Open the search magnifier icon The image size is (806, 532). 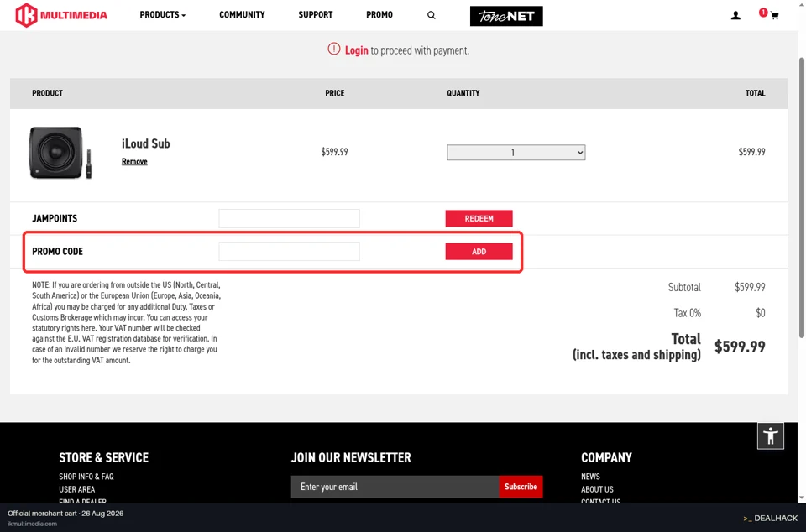tap(432, 15)
